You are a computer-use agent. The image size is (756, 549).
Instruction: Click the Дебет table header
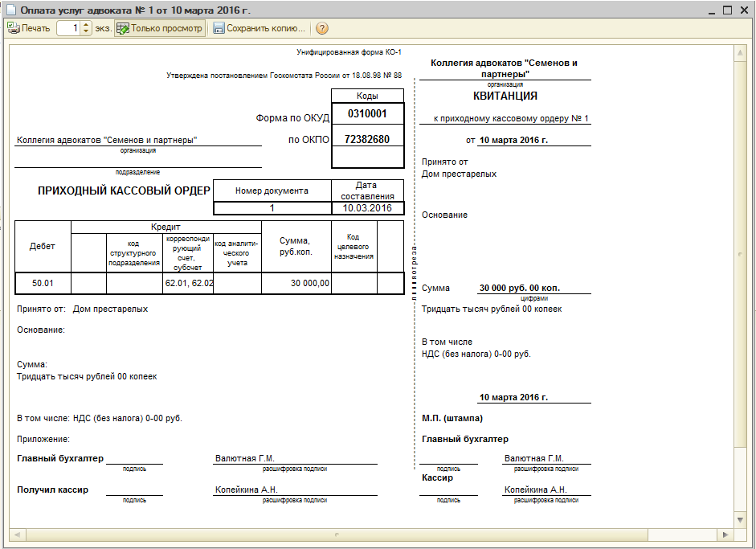point(43,246)
